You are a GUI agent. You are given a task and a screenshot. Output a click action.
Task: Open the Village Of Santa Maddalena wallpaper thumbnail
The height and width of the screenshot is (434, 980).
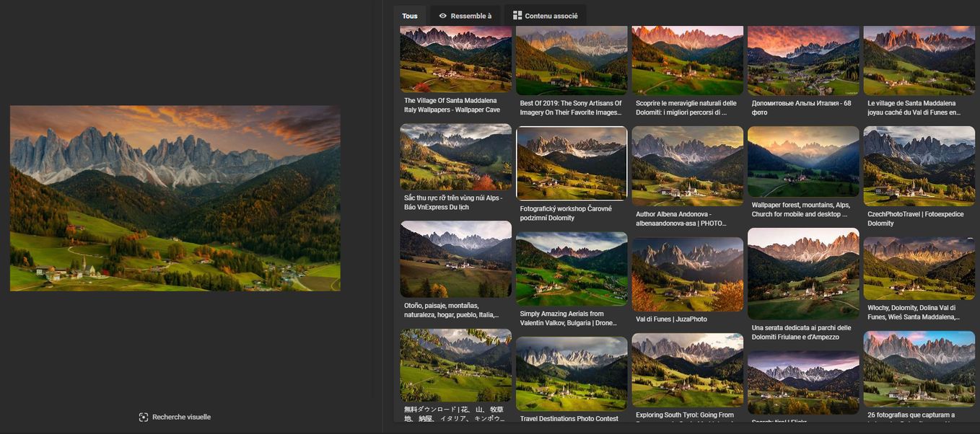coord(455,59)
